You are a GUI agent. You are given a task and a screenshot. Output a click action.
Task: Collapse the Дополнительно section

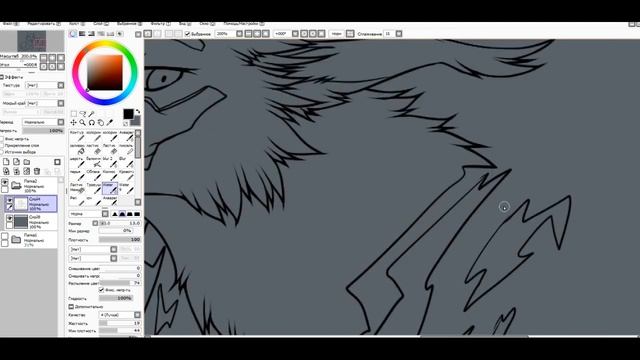[71, 307]
